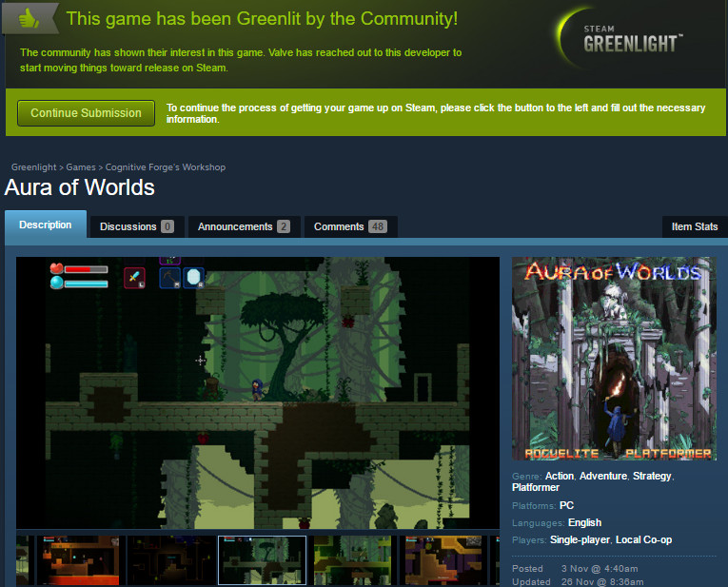This screenshot has height=587, width=728.
Task: Open the Comments tab
Action: coord(349,226)
